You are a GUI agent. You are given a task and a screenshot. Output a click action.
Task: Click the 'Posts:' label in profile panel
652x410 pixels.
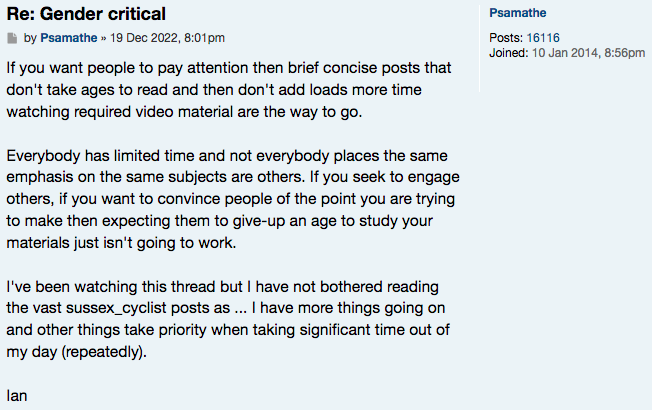[x=506, y=38]
